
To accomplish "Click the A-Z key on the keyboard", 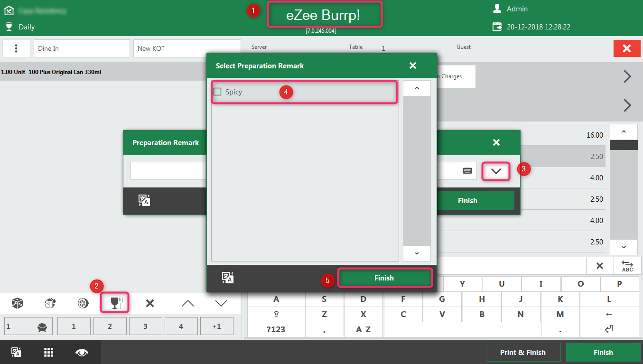I will (363, 329).
